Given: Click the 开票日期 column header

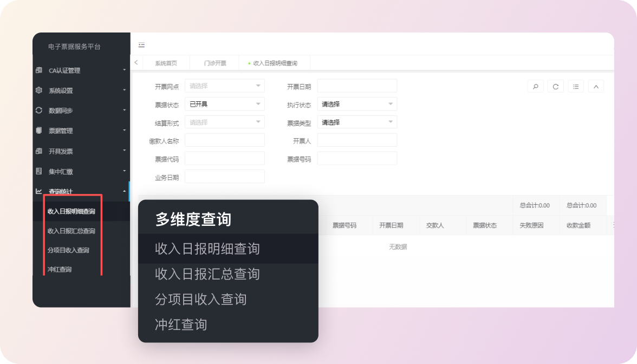Looking at the screenshot, I should (391, 225).
